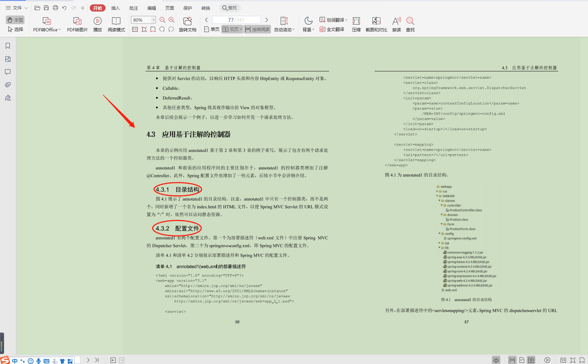Screen dimensions: 588x364
Task: Switch to the 批注 tab
Action: coord(134,8)
